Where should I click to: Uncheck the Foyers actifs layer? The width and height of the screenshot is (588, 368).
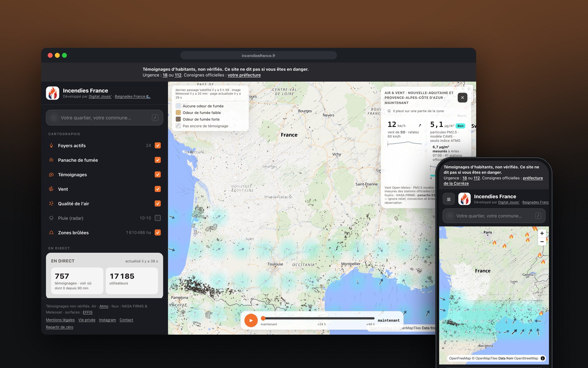(158, 146)
